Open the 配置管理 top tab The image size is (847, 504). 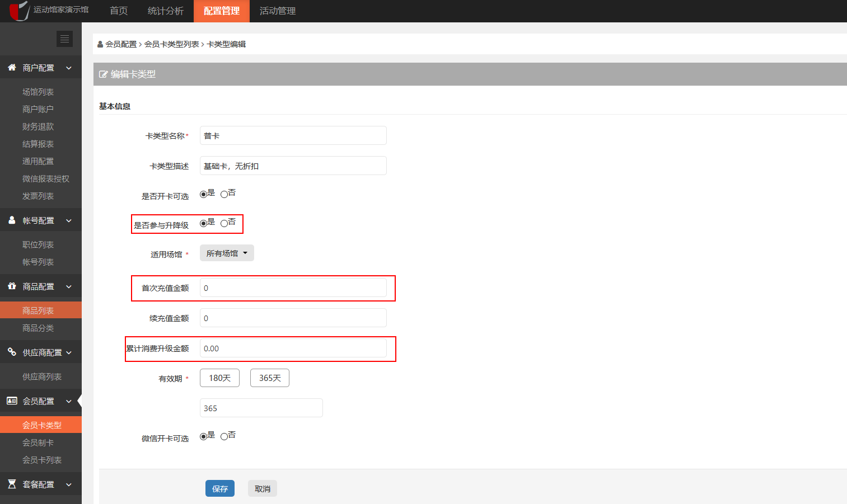[222, 11]
